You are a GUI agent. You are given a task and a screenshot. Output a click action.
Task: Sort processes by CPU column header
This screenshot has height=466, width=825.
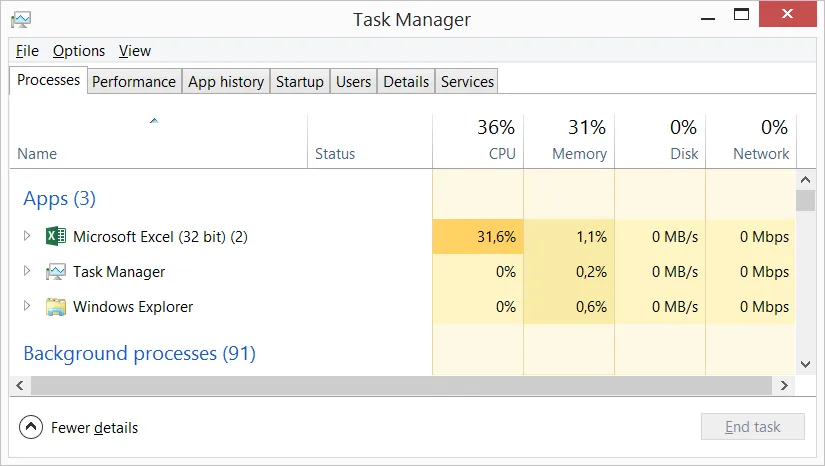[x=478, y=141]
